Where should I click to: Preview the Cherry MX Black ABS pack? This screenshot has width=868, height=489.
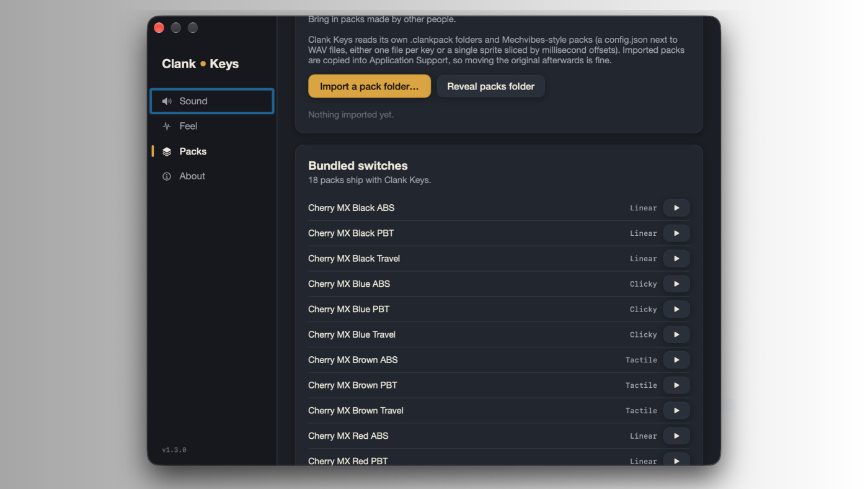pyautogui.click(x=676, y=208)
